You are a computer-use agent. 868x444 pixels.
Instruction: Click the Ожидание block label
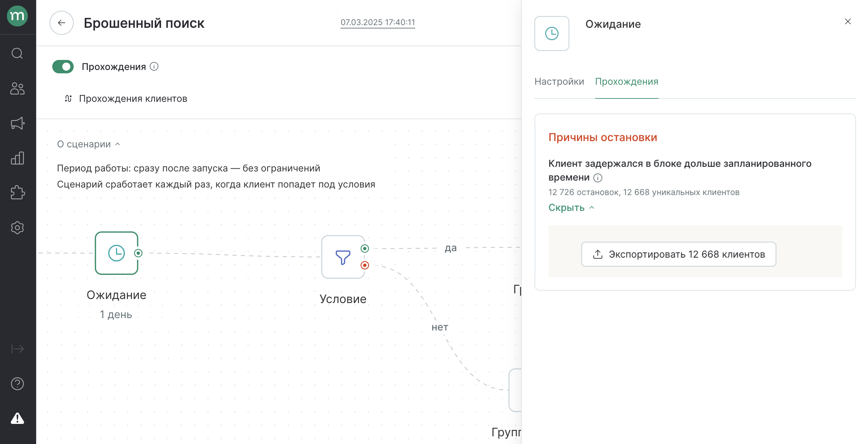pos(117,295)
